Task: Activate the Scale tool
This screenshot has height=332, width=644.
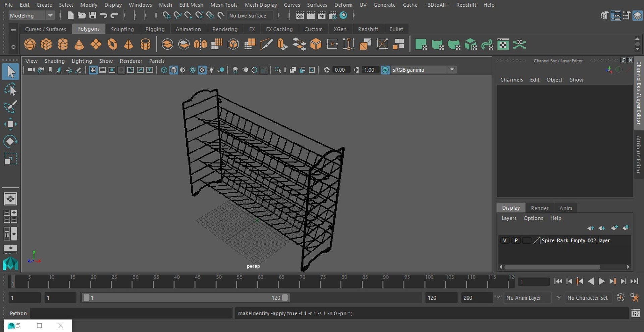Action: (10, 159)
